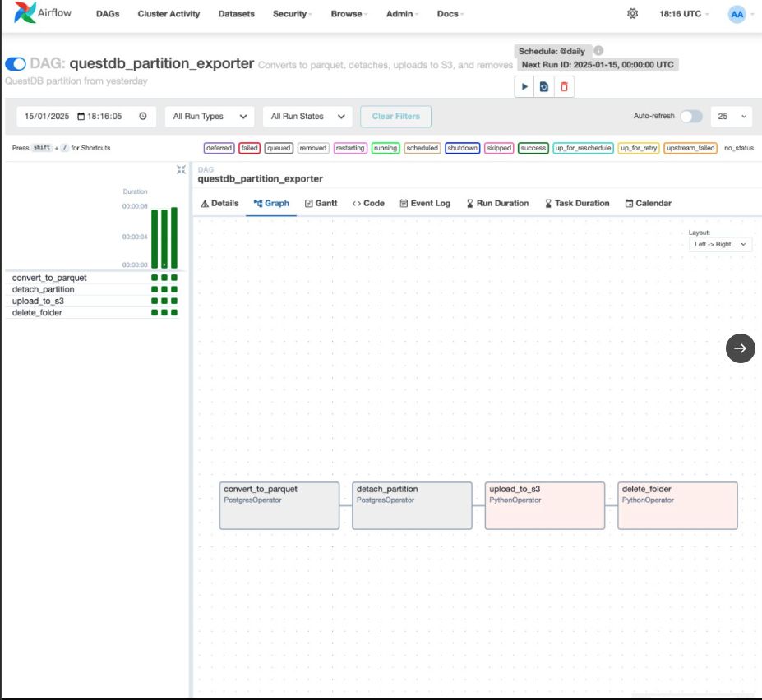Select the delete_folder graph node
Image resolution: width=762 pixels, height=700 pixels.
(677, 505)
